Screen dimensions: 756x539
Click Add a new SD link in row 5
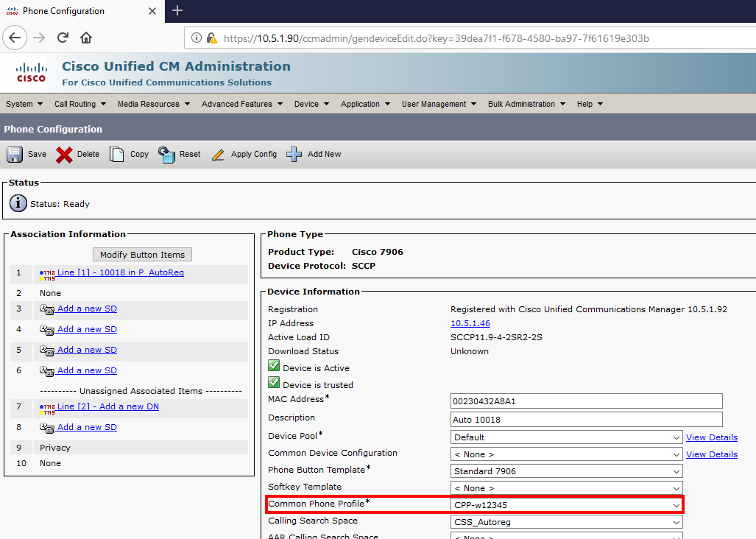coord(88,350)
